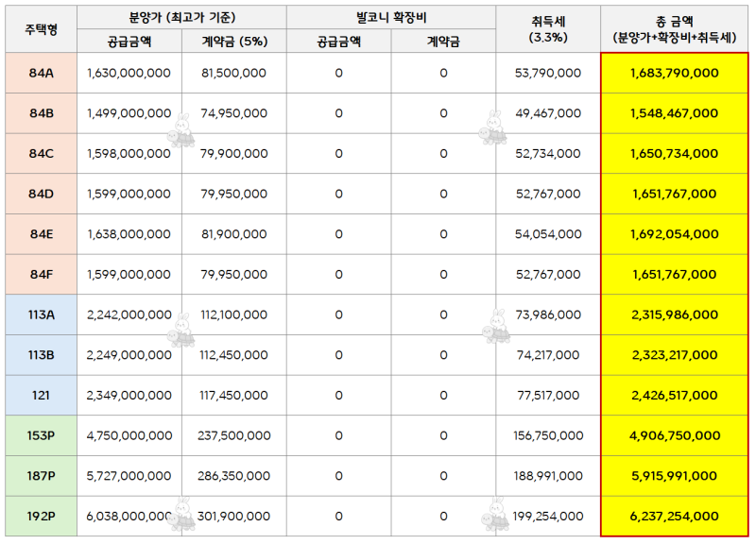Click the rabbit watermark near 84B tax

click(492, 128)
